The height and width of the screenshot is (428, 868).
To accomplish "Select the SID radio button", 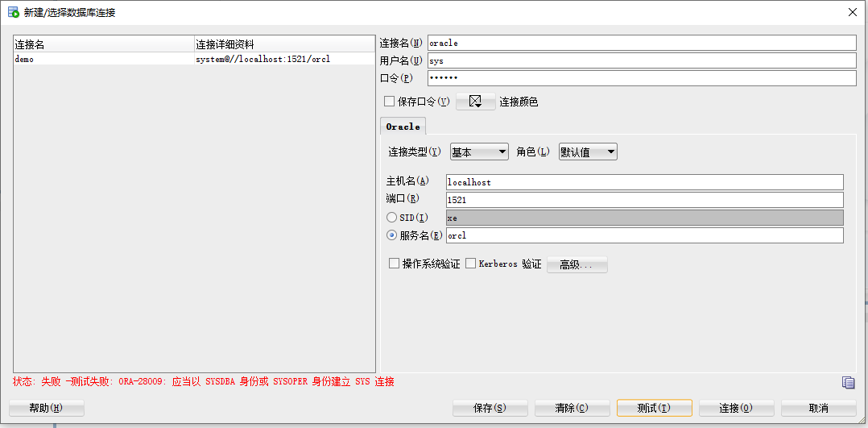I will (x=391, y=218).
